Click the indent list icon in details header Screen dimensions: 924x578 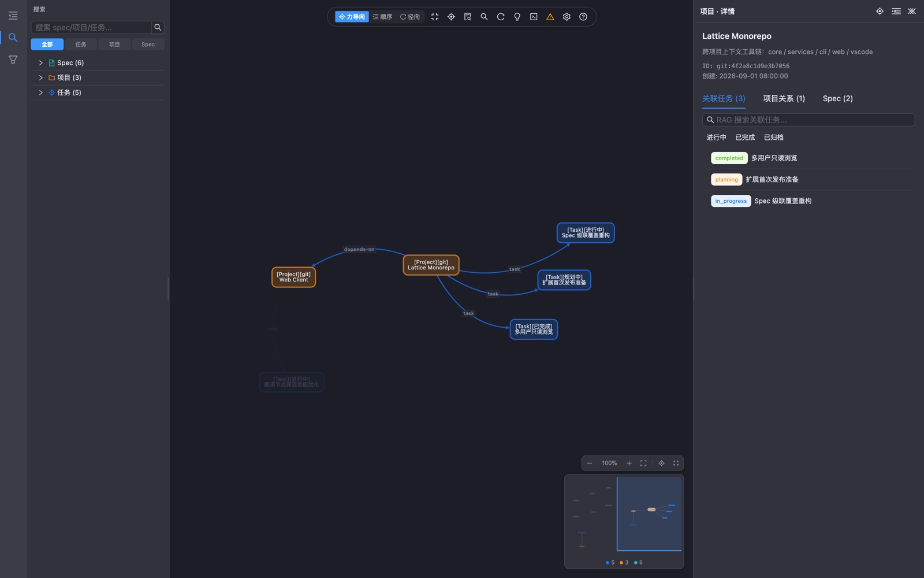(896, 11)
